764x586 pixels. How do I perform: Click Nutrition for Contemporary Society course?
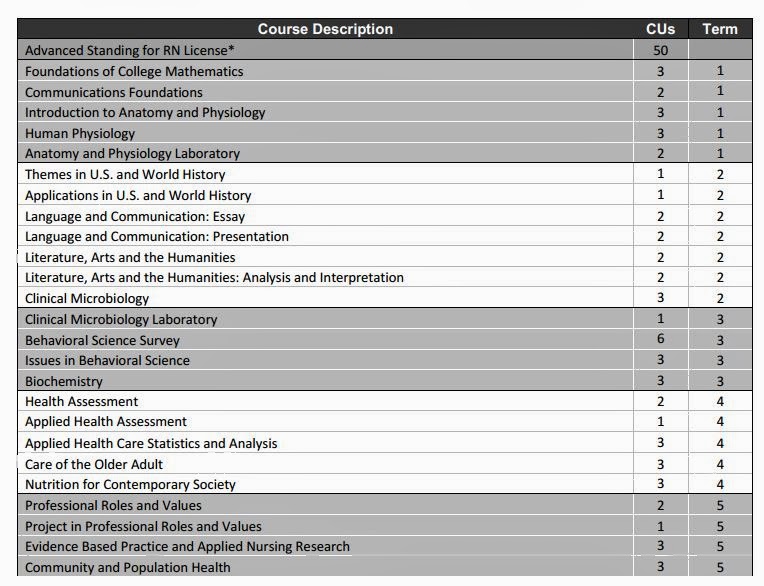(130, 484)
